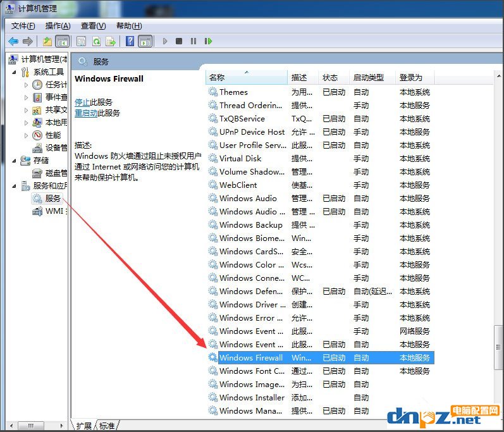Click the User Profile Serv... gear icon
The image size is (504, 432).
[212, 145]
